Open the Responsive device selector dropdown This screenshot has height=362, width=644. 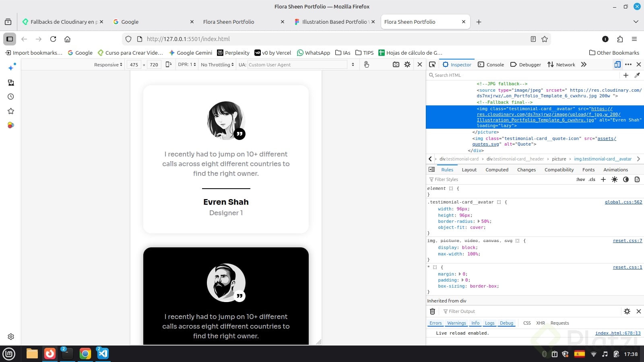(108, 64)
